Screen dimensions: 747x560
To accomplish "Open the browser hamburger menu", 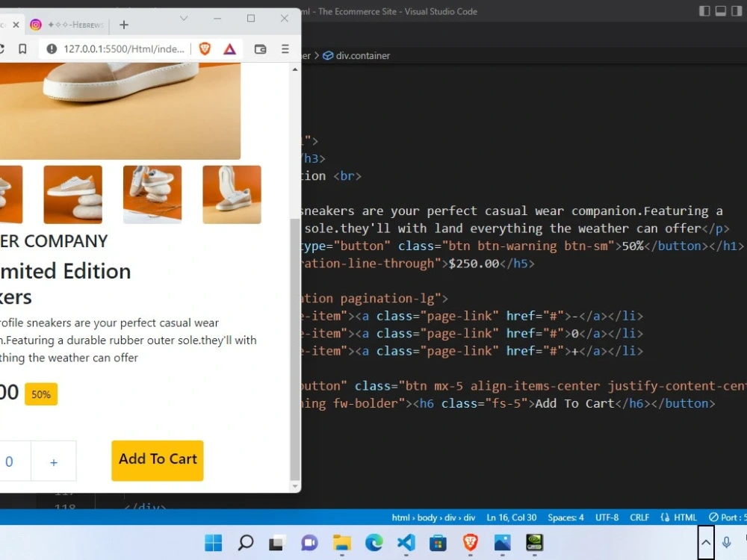I will coord(285,49).
